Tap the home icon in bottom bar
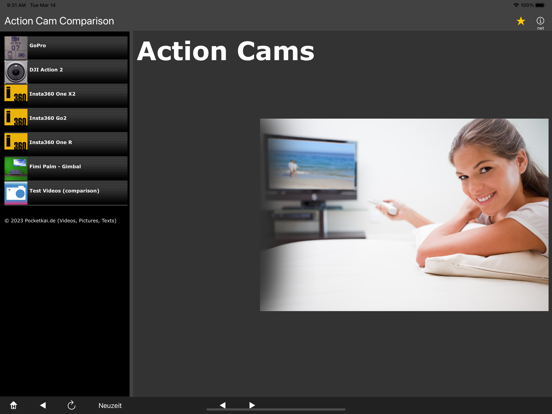552x414 pixels. (13, 405)
